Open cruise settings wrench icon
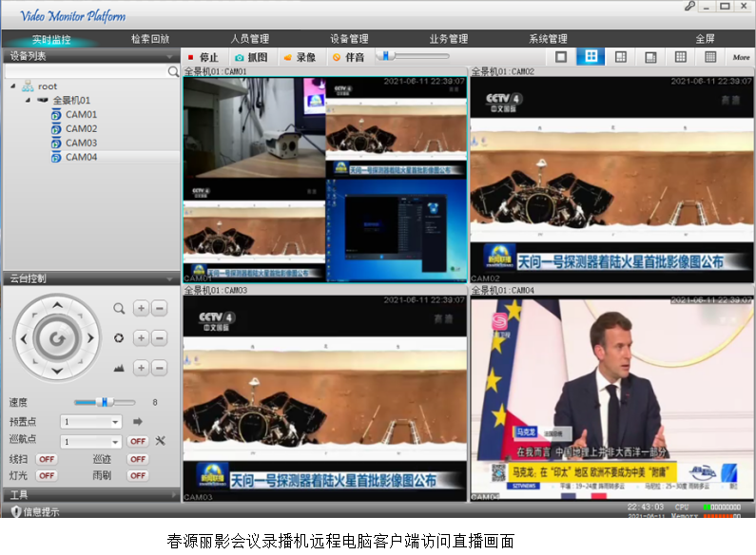The width and height of the screenshot is (756, 555). (161, 441)
